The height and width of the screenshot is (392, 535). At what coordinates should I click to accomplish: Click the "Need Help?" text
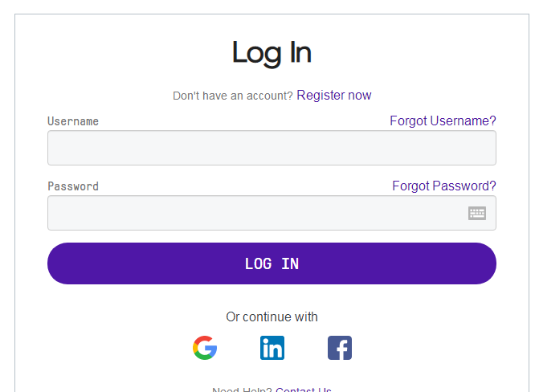tap(242, 390)
